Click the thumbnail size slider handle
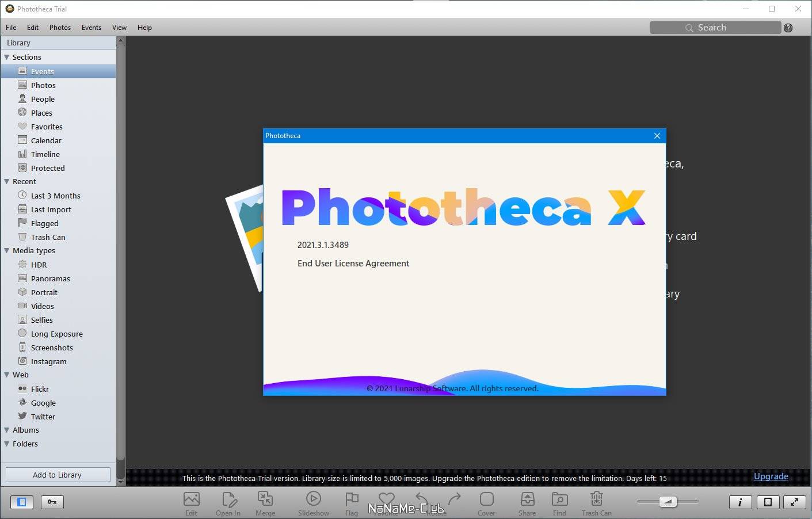This screenshot has width=812, height=519. pos(668,502)
